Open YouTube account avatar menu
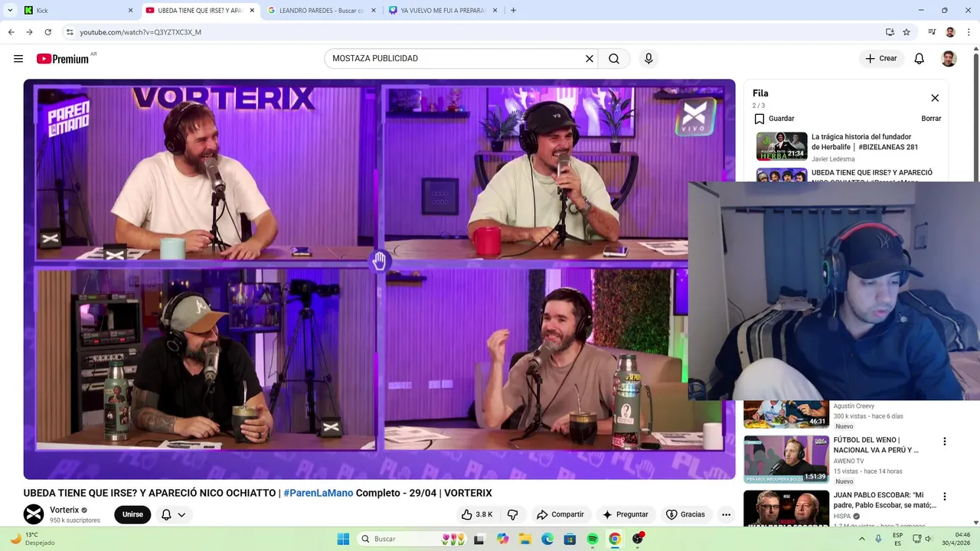 [949, 59]
